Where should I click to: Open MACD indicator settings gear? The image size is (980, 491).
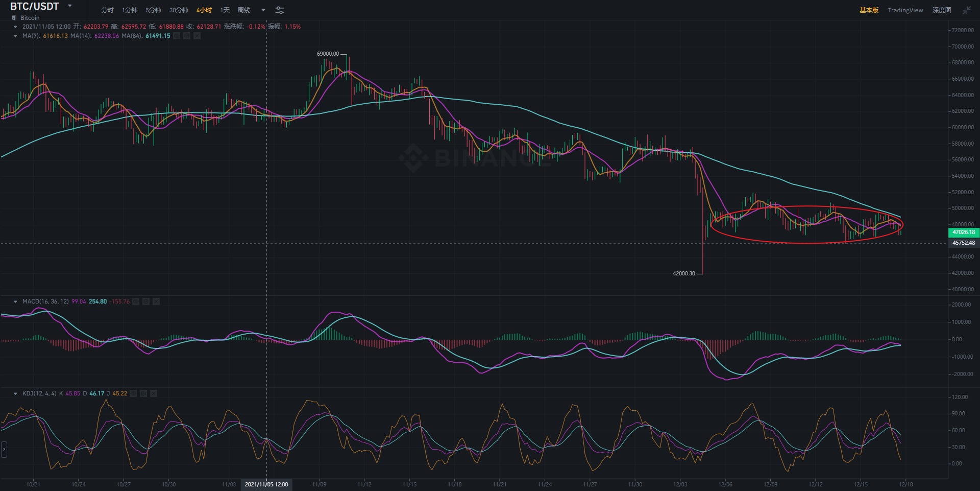[x=146, y=301]
